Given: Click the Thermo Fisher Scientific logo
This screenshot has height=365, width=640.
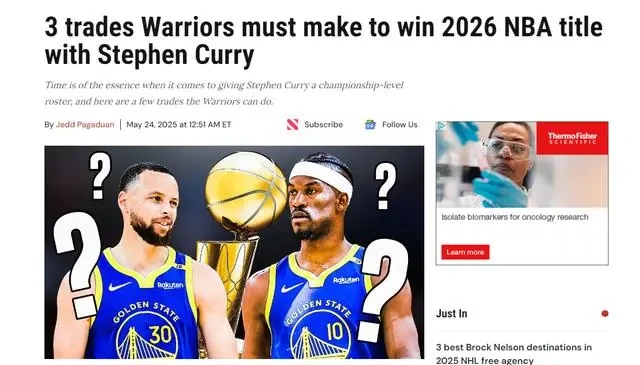Looking at the screenshot, I should (572, 138).
